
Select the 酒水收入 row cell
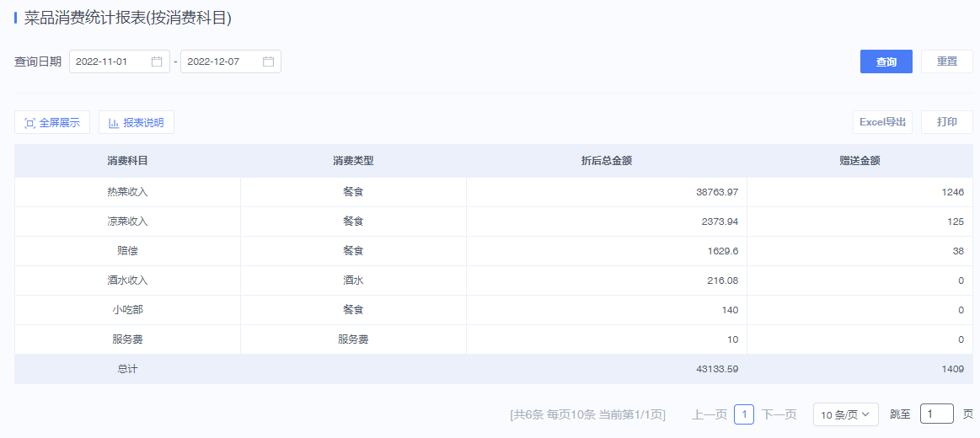pyautogui.click(x=127, y=280)
